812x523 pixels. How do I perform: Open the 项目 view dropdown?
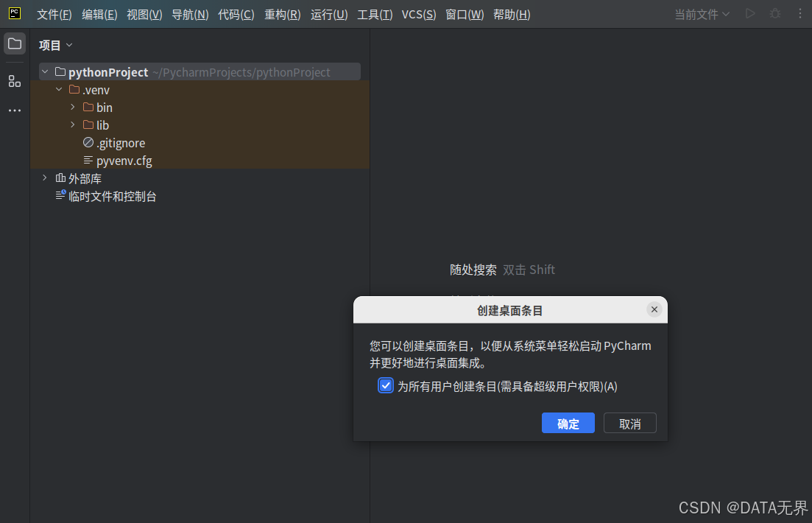[56, 45]
